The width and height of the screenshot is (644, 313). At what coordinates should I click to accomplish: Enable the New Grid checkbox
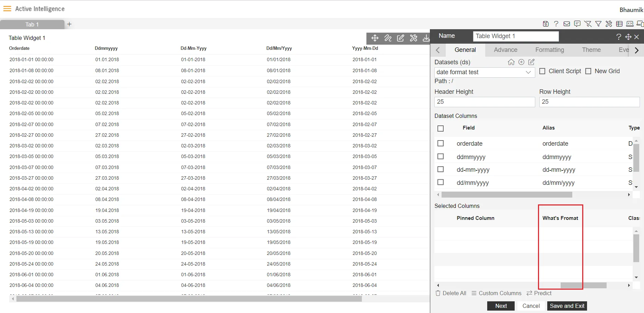click(588, 71)
